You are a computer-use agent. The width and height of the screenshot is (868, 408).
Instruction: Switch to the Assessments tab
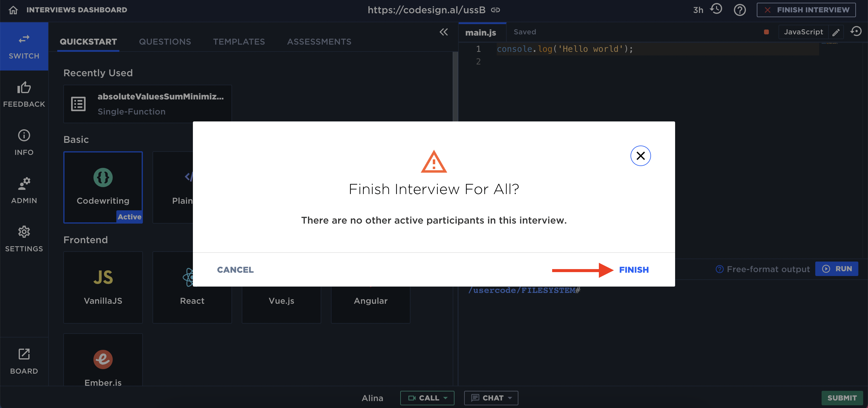(x=319, y=42)
